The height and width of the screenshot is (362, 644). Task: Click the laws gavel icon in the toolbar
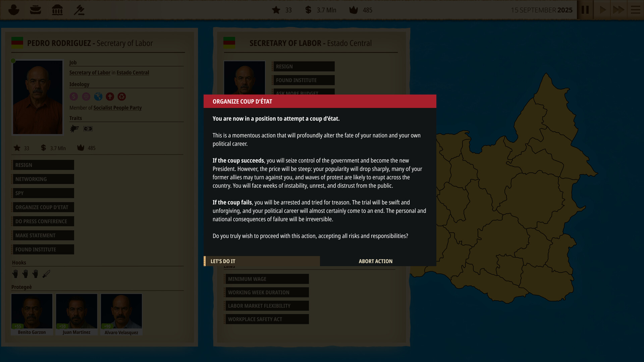coord(79,10)
